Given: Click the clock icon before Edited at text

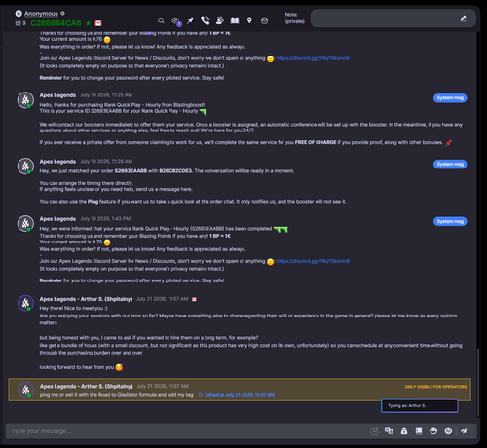Looking at the screenshot, I should [200, 395].
